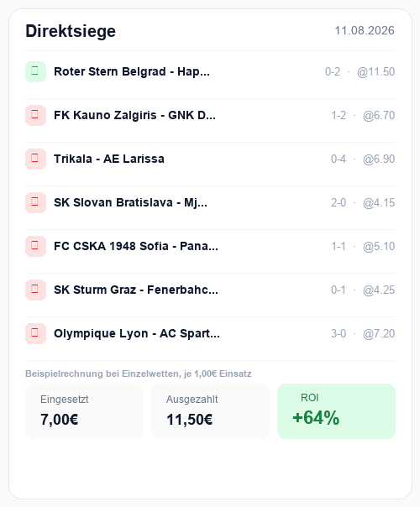Open the Roter Stern Belgrad match row
Screen dimensions: 420x507
(210, 72)
